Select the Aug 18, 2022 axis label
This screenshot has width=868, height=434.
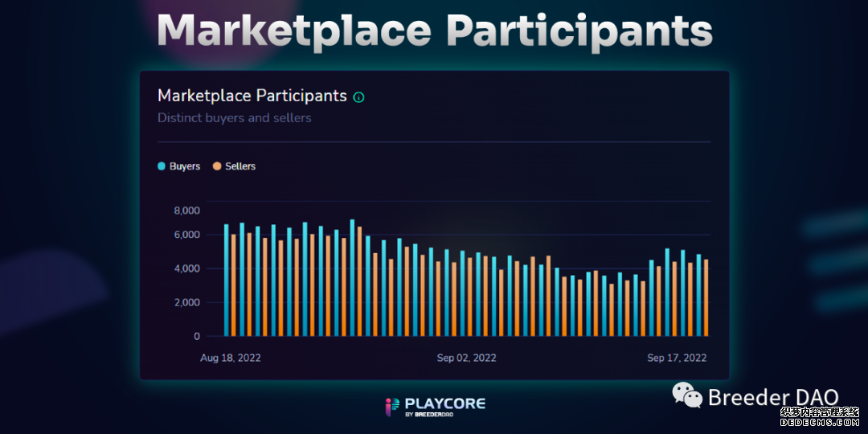click(230, 358)
